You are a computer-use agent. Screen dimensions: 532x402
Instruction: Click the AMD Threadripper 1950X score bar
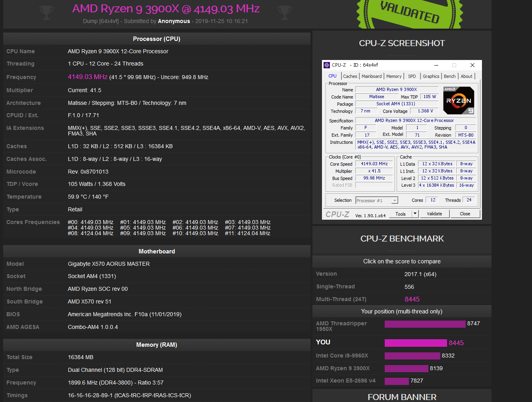[425, 324]
